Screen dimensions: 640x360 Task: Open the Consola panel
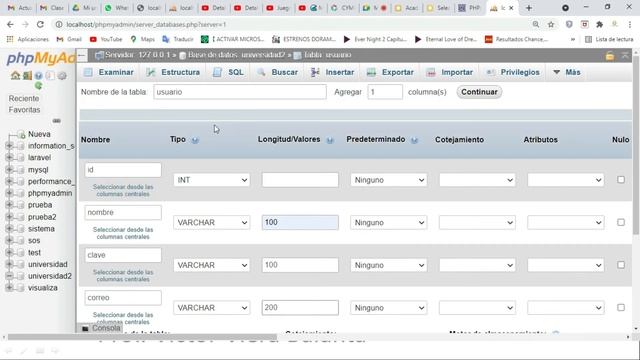click(x=101, y=328)
